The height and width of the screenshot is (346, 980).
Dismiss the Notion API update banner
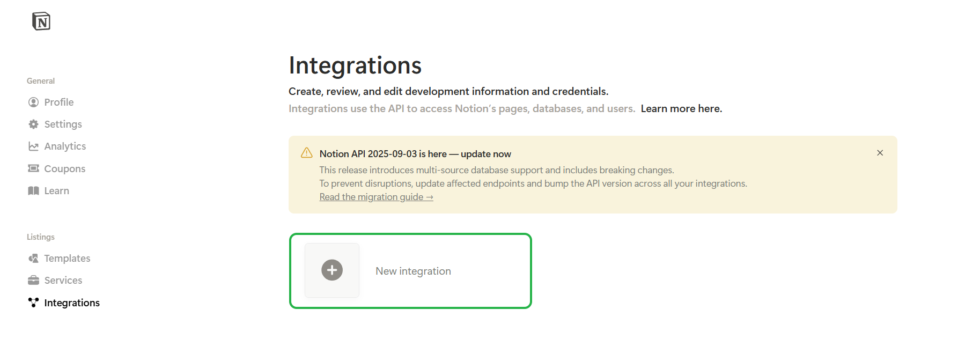point(880,153)
